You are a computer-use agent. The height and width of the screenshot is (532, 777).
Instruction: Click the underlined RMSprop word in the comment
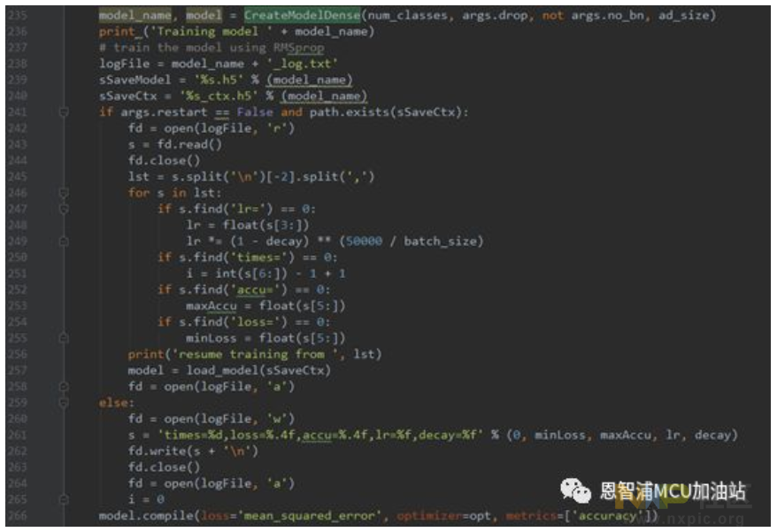[297, 48]
